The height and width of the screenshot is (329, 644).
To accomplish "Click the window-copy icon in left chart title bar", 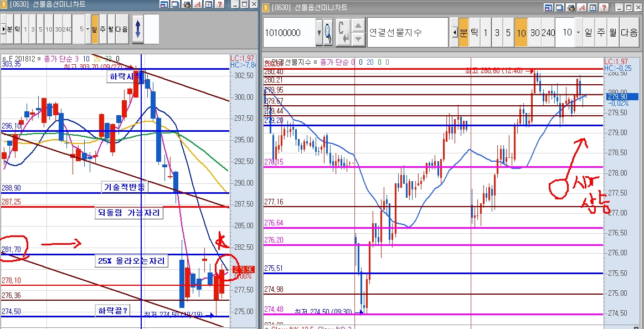I will (x=175, y=4).
